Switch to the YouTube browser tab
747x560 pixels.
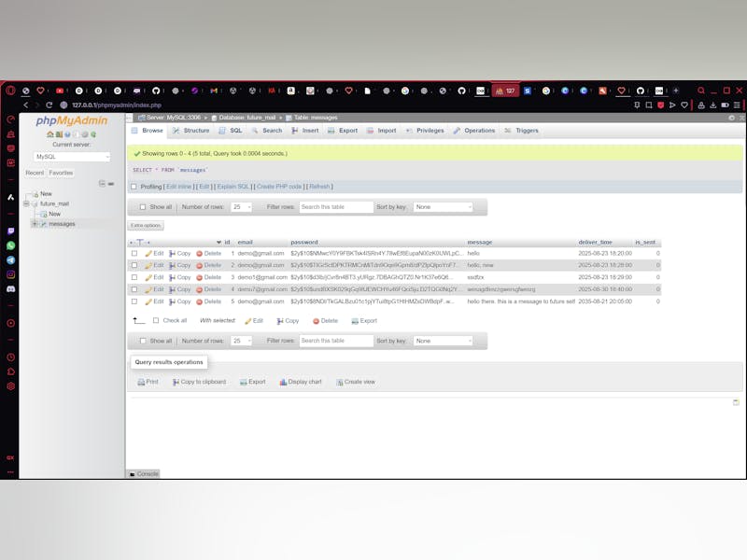pos(60,91)
